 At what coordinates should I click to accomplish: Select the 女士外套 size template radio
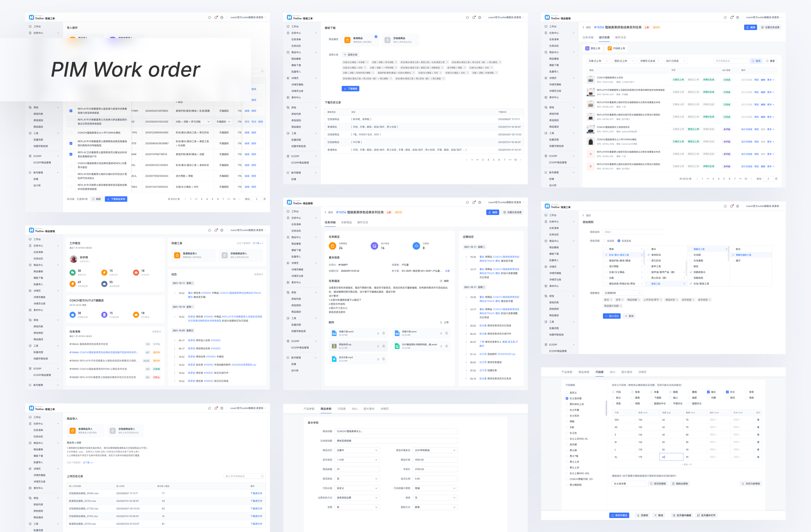point(567,410)
